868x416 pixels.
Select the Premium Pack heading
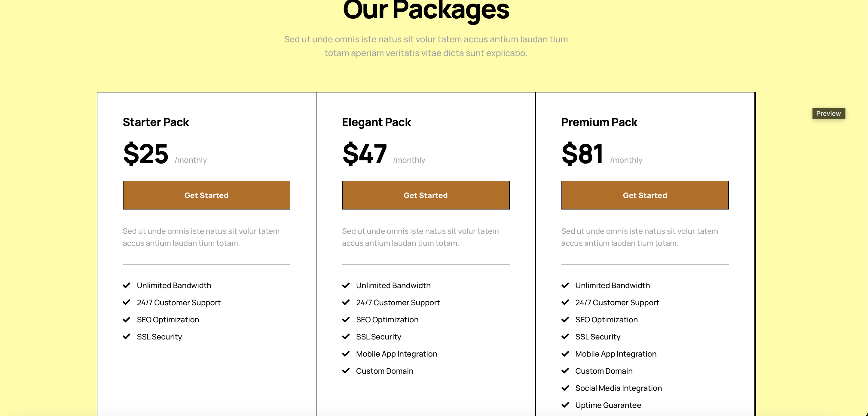(599, 122)
